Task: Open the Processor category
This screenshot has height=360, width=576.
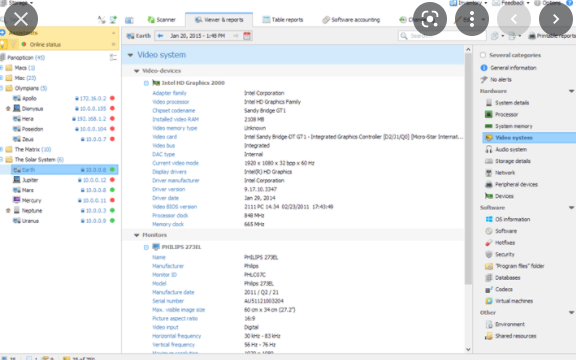Action: (501, 114)
